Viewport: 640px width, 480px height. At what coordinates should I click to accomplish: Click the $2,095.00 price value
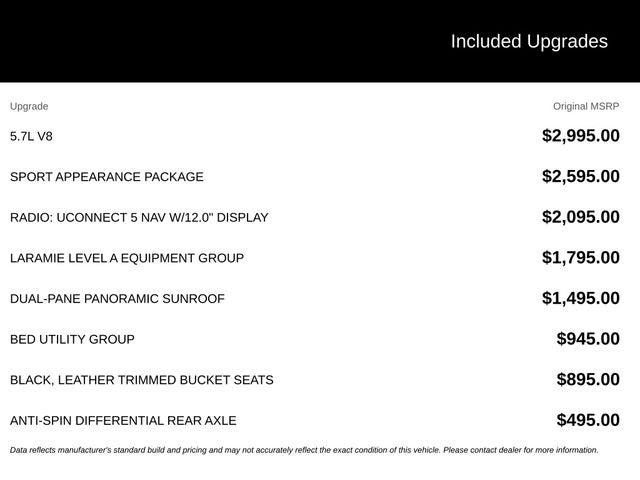tap(580, 217)
